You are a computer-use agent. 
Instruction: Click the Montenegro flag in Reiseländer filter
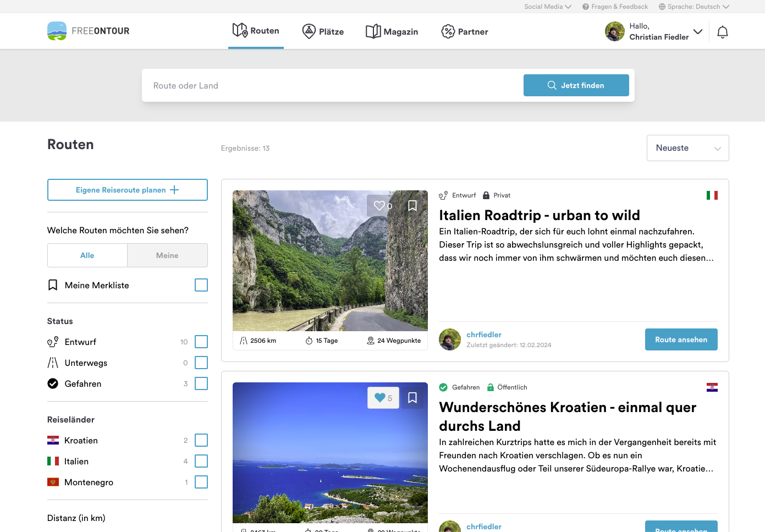click(x=53, y=482)
